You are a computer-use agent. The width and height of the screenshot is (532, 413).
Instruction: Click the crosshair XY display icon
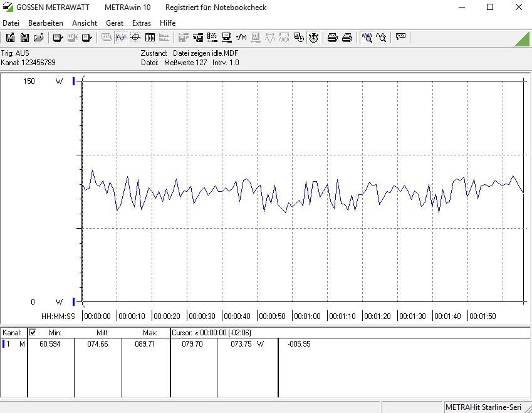(x=135, y=38)
